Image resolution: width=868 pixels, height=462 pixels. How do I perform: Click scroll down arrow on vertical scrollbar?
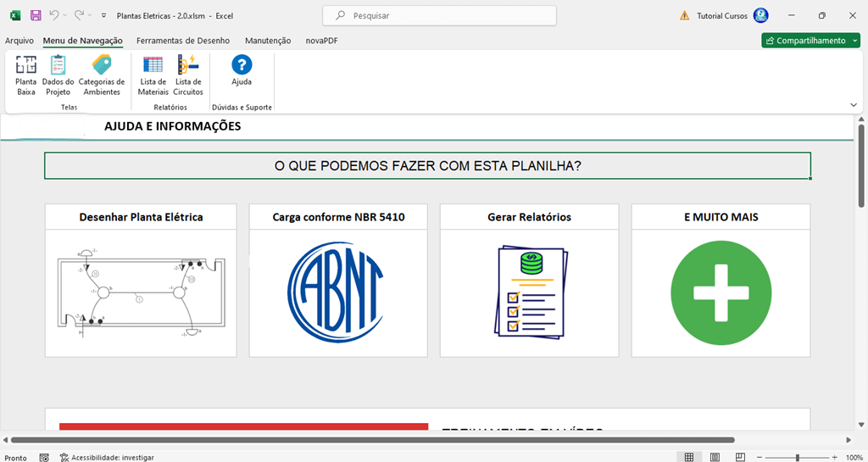click(x=861, y=425)
